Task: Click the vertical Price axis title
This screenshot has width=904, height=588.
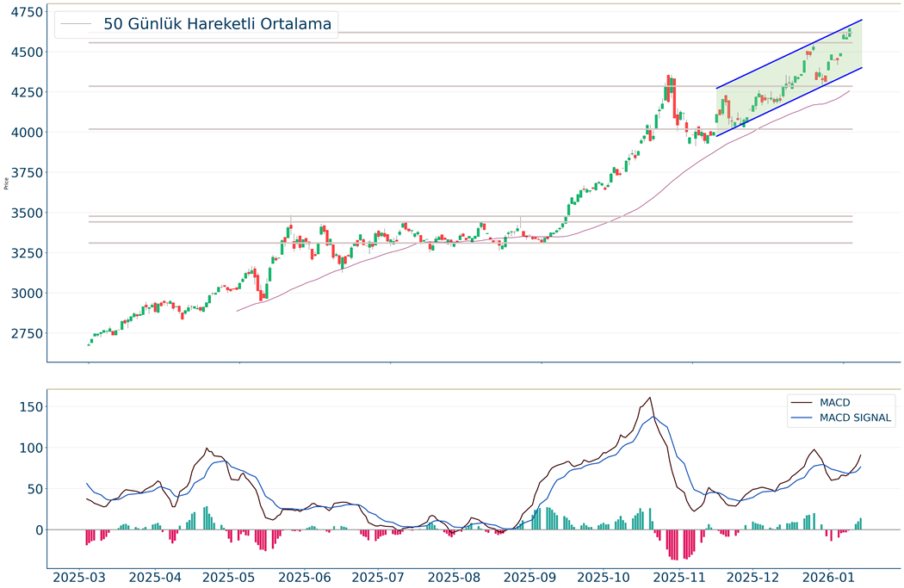Action: (7, 183)
